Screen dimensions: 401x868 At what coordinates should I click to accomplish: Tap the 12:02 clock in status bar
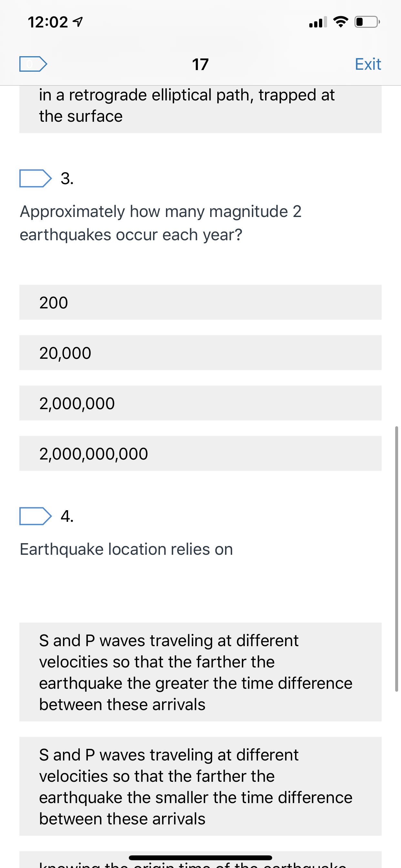(x=48, y=22)
